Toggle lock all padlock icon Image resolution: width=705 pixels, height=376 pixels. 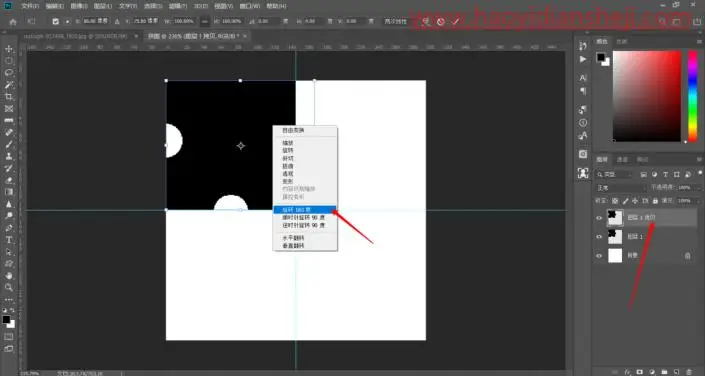[655, 201]
